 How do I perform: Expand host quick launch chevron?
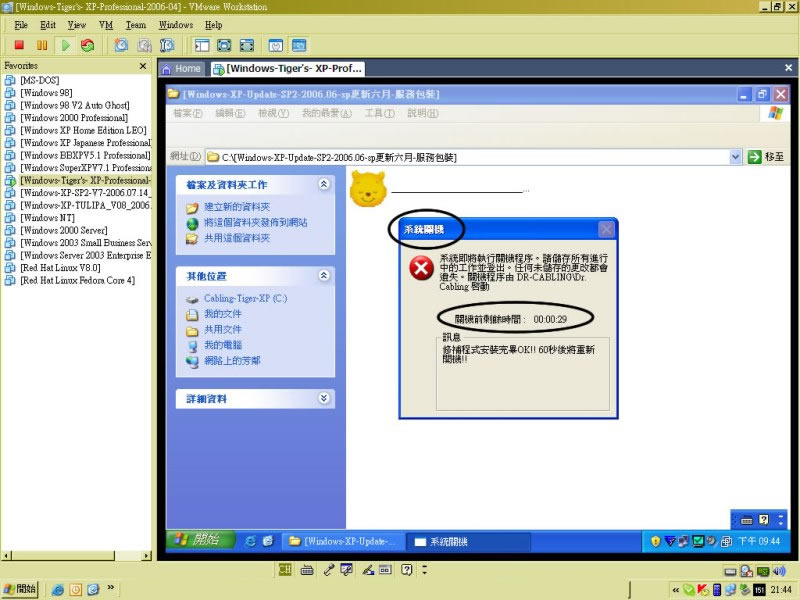pyautogui.click(x=110, y=587)
